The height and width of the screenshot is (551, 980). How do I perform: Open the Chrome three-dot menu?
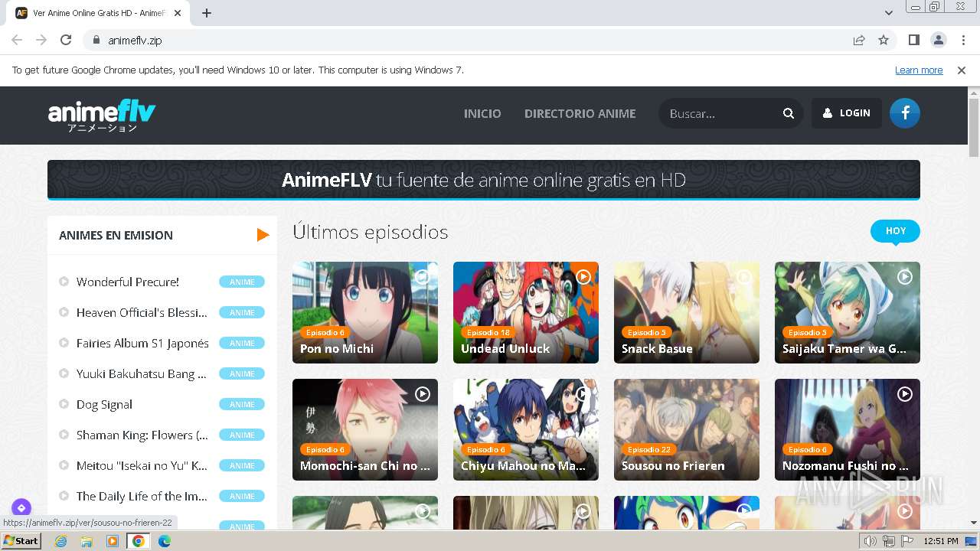pos(963,40)
